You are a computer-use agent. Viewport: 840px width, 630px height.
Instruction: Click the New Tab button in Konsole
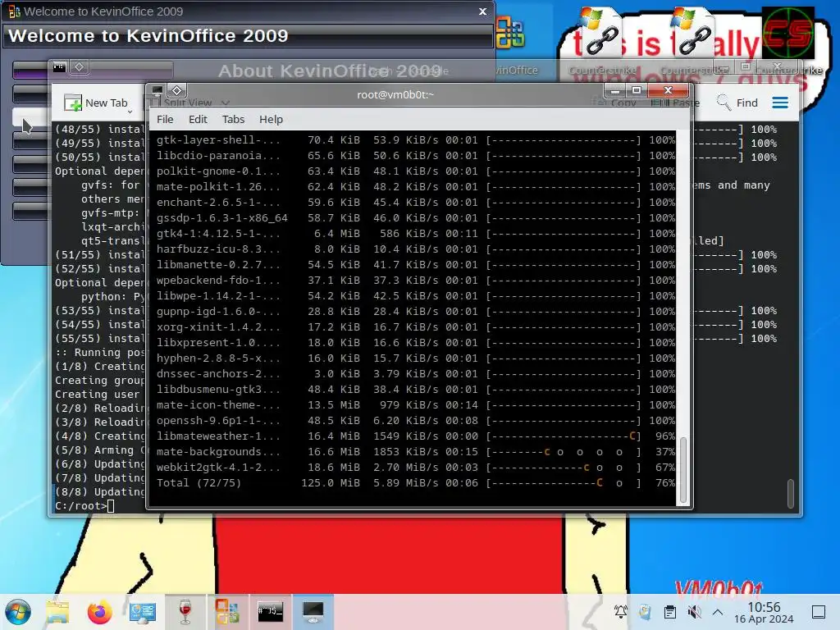[97, 103]
